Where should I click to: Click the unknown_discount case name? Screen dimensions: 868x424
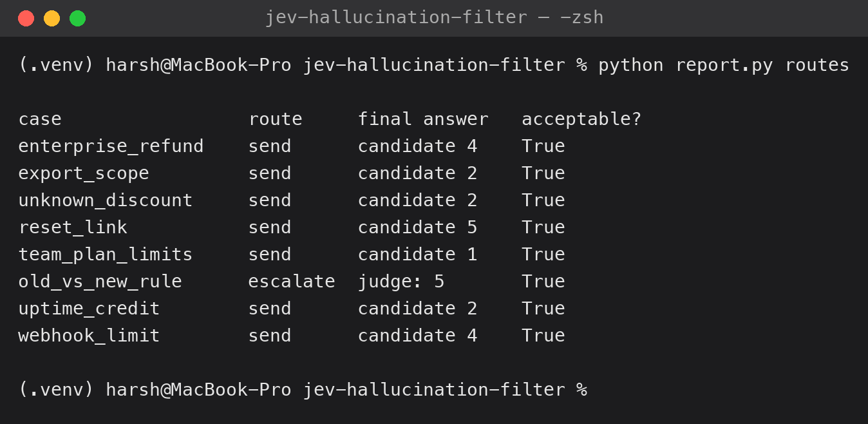click(x=106, y=200)
